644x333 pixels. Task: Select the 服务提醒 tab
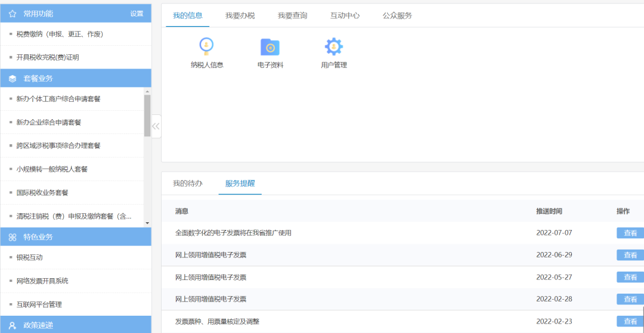240,183
